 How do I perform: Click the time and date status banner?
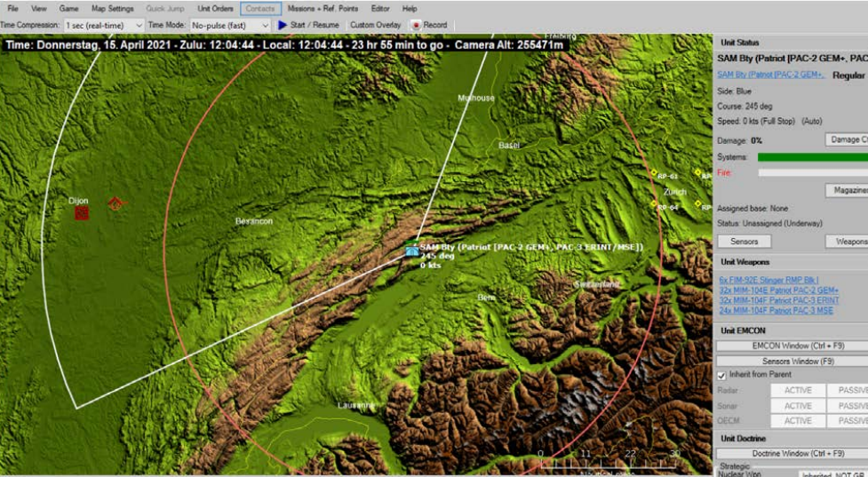click(x=284, y=44)
